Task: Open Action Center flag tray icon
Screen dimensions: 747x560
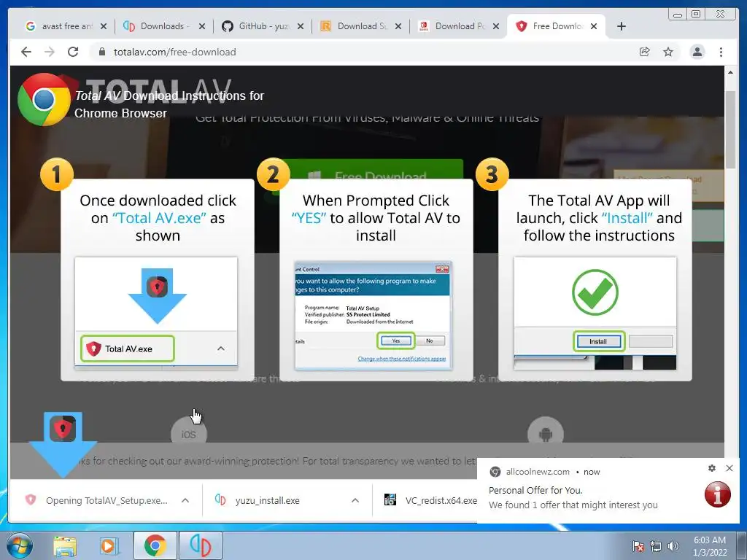Action: point(638,546)
